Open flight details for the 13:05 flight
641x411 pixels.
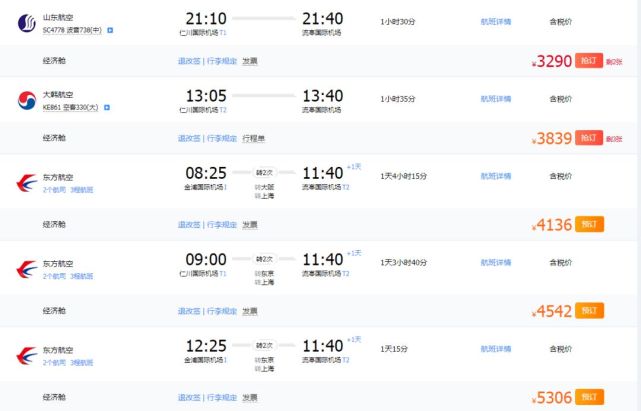pyautogui.click(x=496, y=99)
